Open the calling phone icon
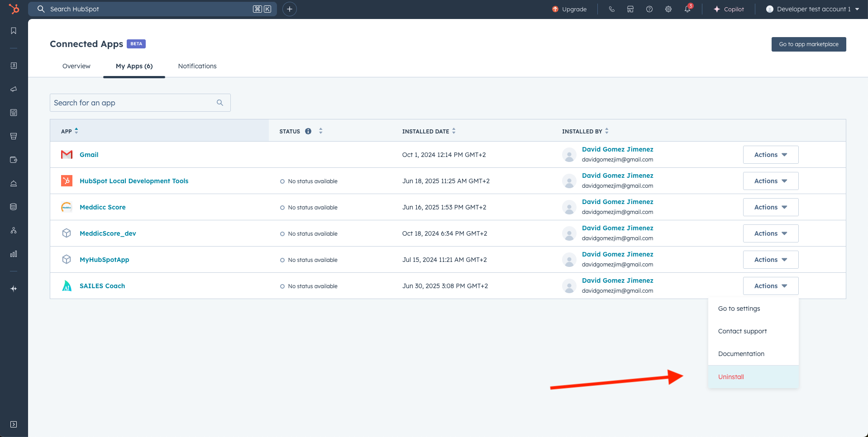The image size is (868, 437). [x=611, y=9]
